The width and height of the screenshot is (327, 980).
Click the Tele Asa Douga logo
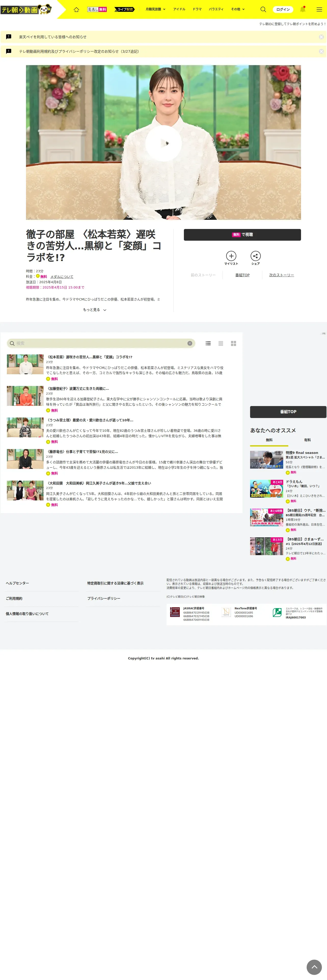(x=26, y=9)
